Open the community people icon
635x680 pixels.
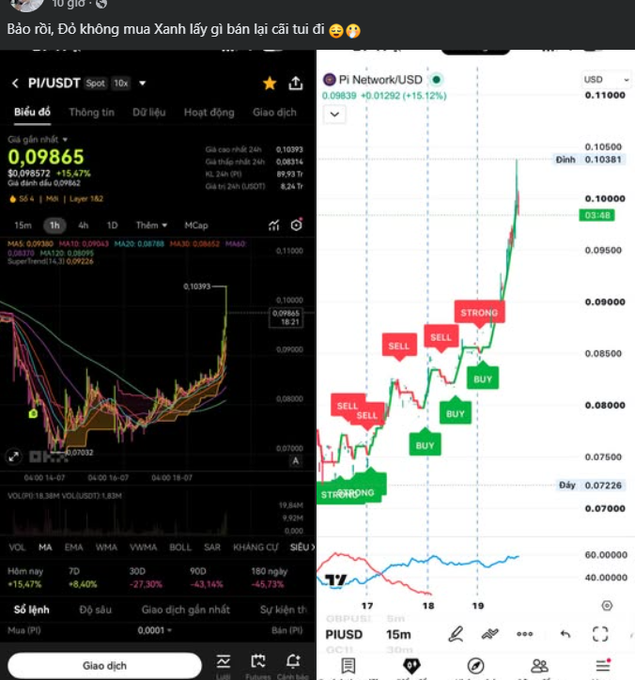point(539,666)
